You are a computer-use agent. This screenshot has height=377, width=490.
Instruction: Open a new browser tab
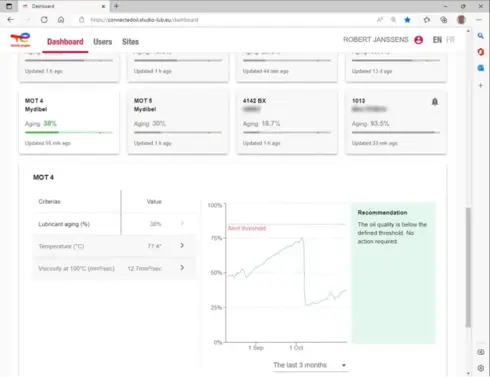click(x=116, y=6)
